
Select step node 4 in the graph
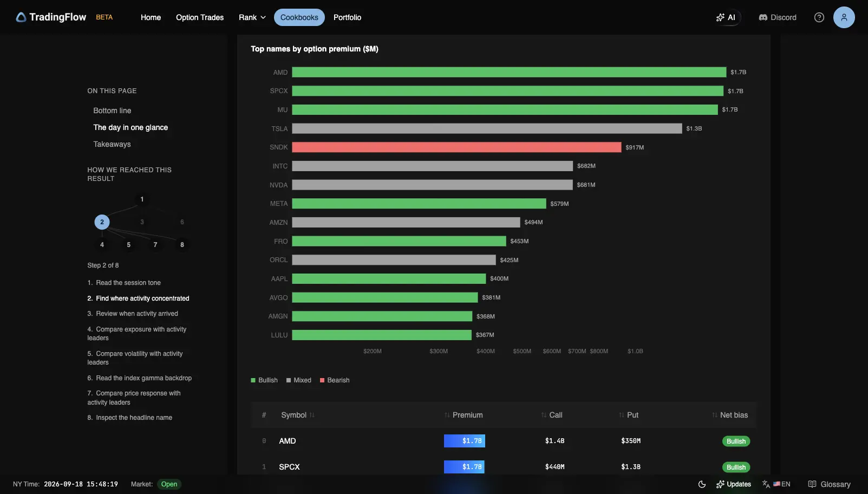[x=102, y=245]
